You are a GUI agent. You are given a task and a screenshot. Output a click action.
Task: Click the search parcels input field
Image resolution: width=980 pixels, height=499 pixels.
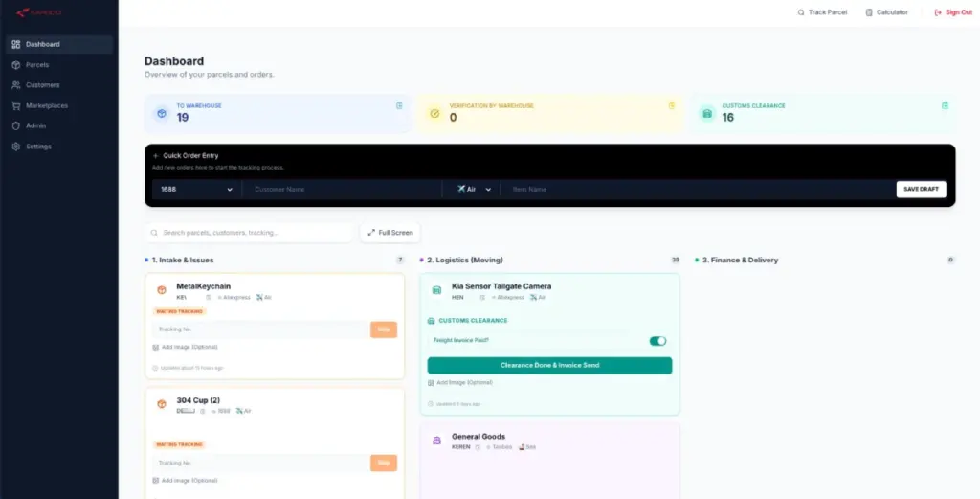coord(254,233)
